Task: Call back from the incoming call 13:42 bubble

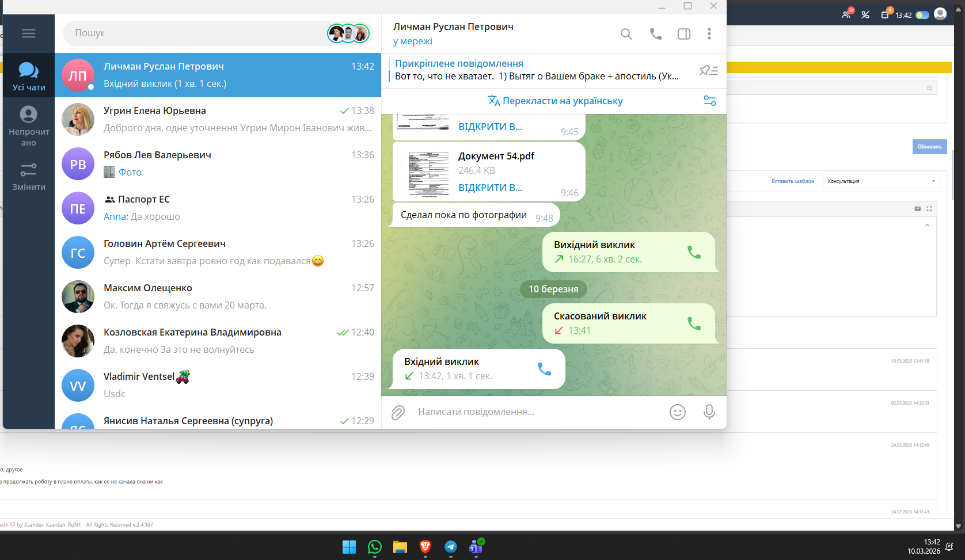Action: (x=544, y=369)
